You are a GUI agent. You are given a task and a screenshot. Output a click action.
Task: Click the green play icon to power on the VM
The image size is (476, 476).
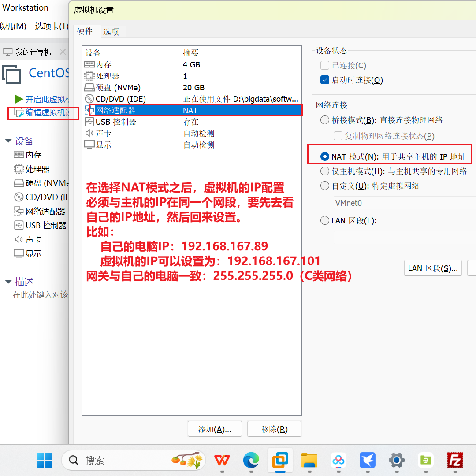(x=19, y=99)
